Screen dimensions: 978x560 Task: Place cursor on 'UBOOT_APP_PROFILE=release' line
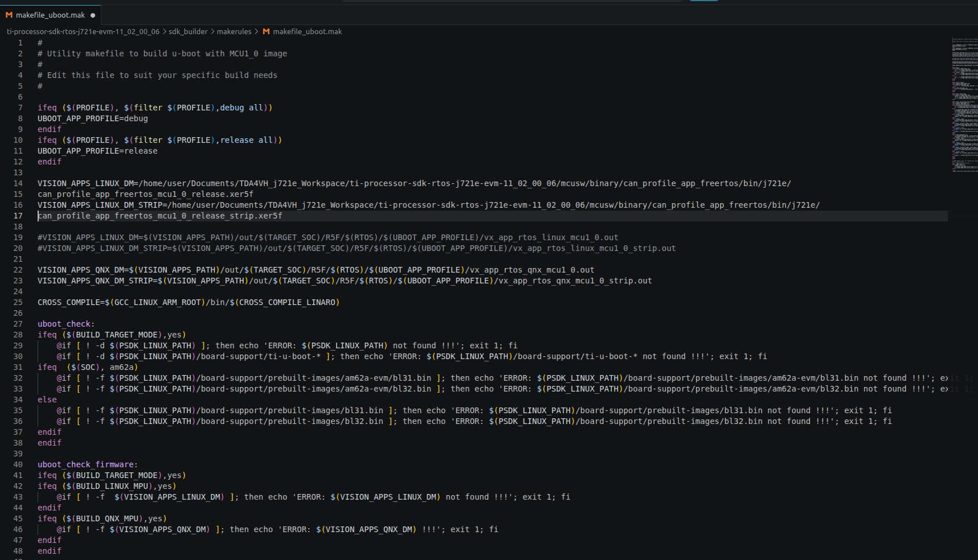coord(97,151)
